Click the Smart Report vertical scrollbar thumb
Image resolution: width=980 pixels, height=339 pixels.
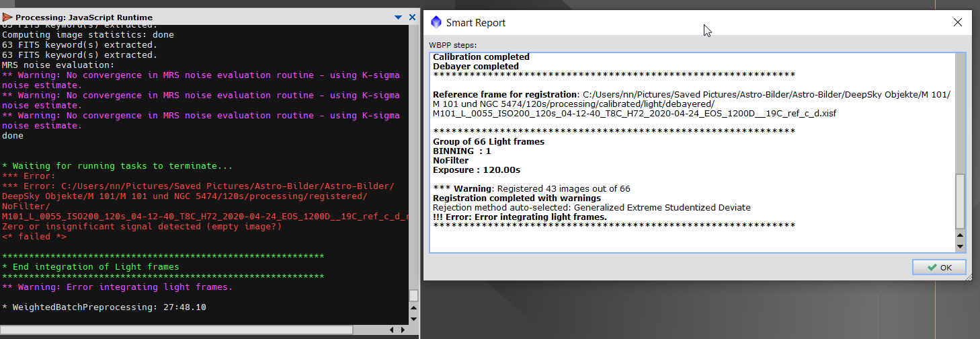click(x=960, y=201)
